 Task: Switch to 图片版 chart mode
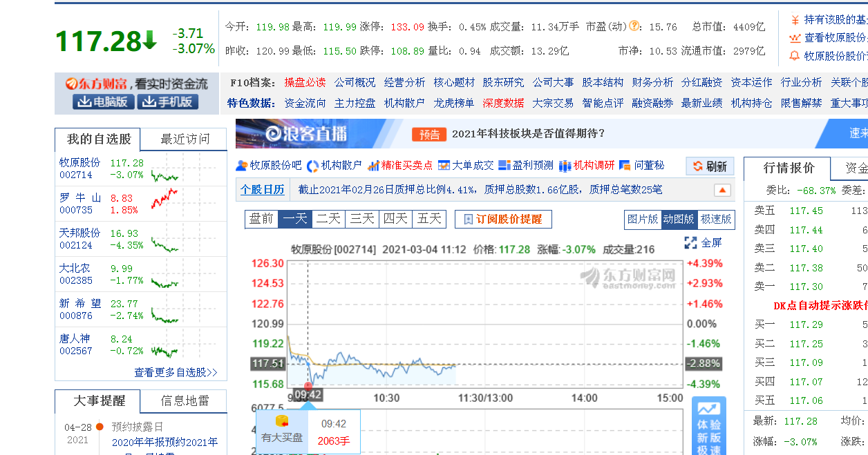pos(643,219)
